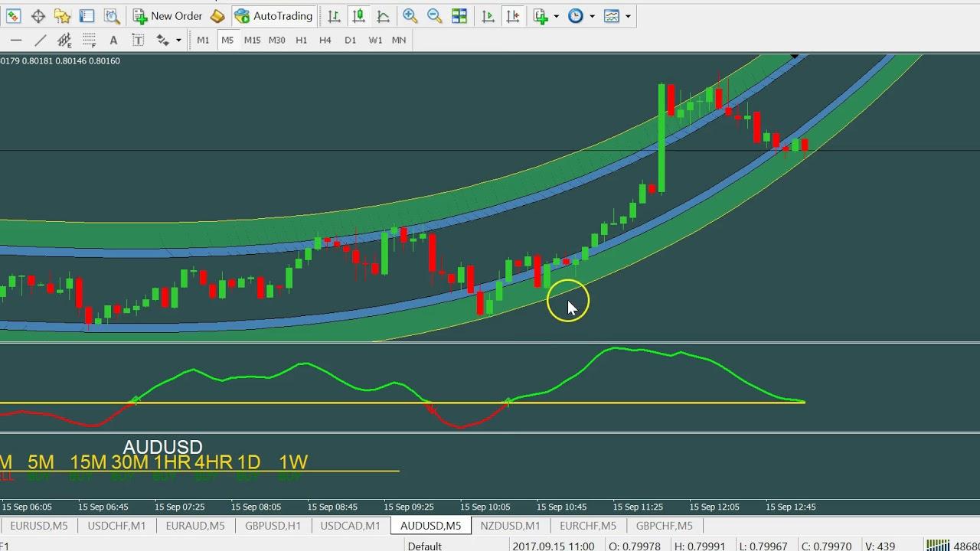
Task: Expand the Templates dropdown arrow
Action: (x=628, y=15)
